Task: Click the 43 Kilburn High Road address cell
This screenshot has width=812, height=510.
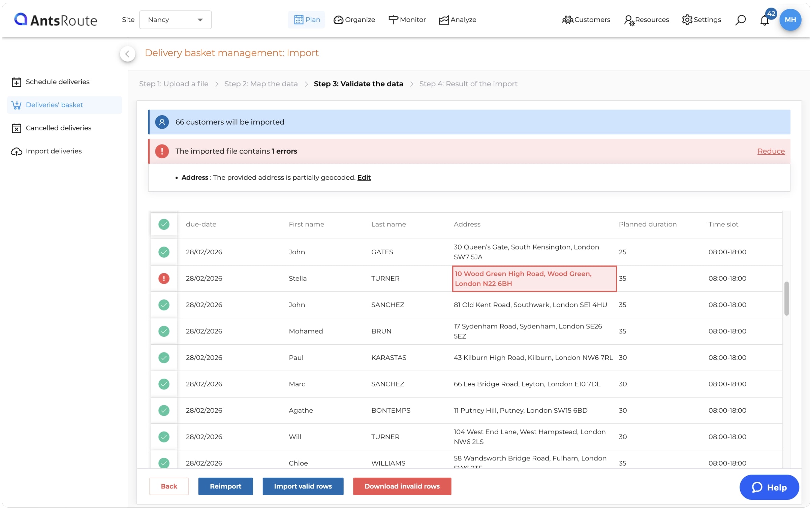Action: (x=533, y=357)
